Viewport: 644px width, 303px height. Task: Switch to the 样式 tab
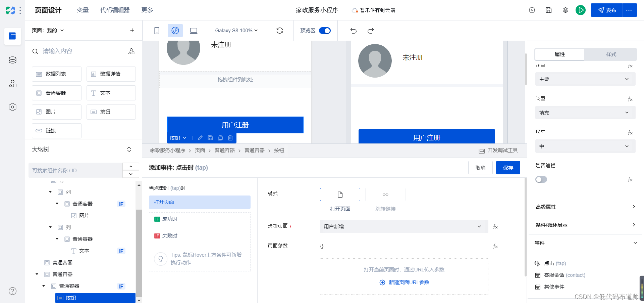pos(611,54)
